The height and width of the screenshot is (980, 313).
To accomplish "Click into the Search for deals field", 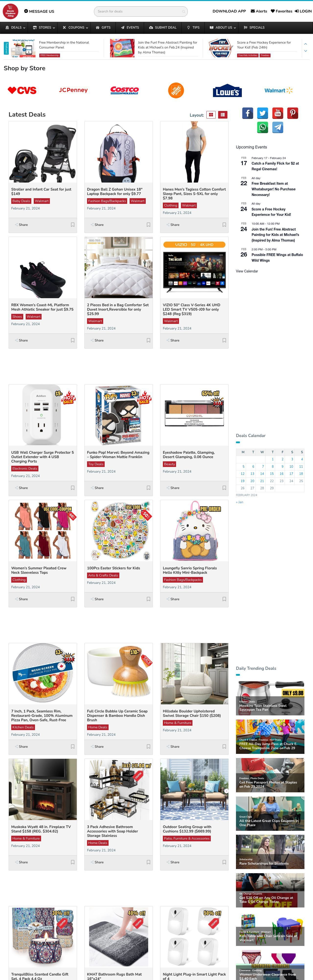I will 138,12.
